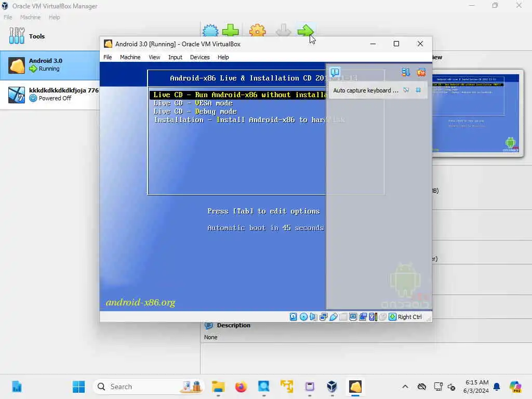
Task: Click the VM recording status icon
Action: click(363, 316)
